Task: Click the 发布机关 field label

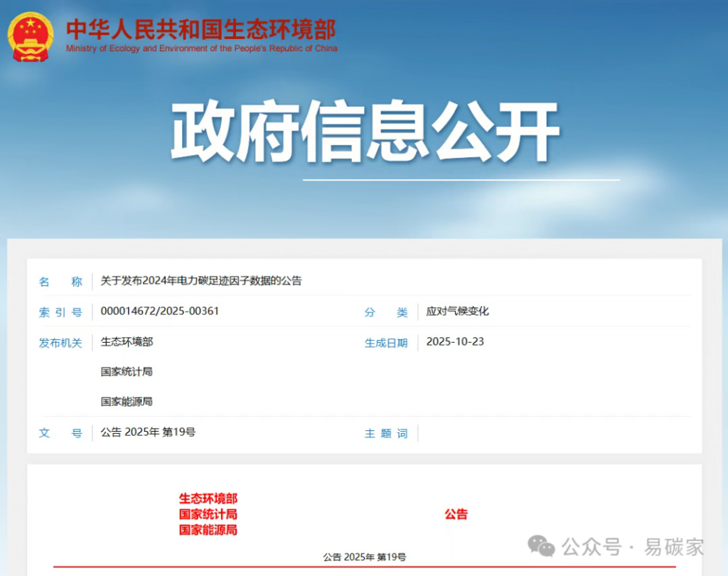Action: pyautogui.click(x=60, y=343)
